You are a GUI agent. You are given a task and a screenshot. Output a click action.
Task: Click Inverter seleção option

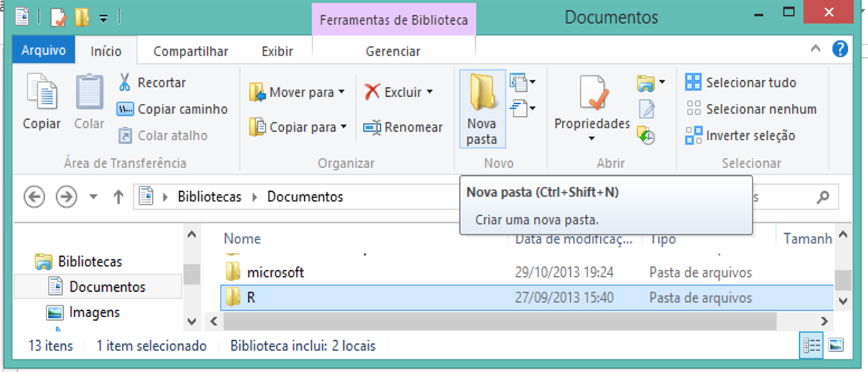click(750, 136)
